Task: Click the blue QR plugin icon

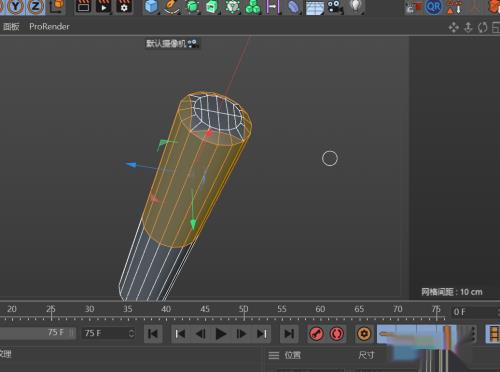Action: 434,7
